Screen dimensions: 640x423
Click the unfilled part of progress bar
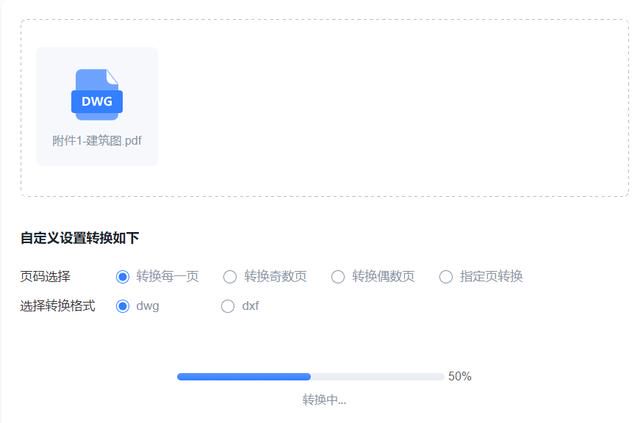coord(377,376)
